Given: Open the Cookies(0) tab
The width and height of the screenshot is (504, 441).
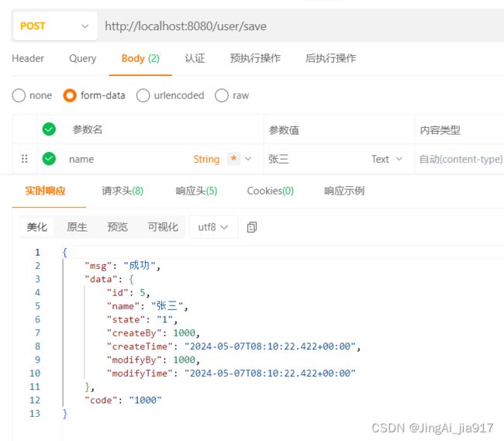Looking at the screenshot, I should click(x=271, y=191).
